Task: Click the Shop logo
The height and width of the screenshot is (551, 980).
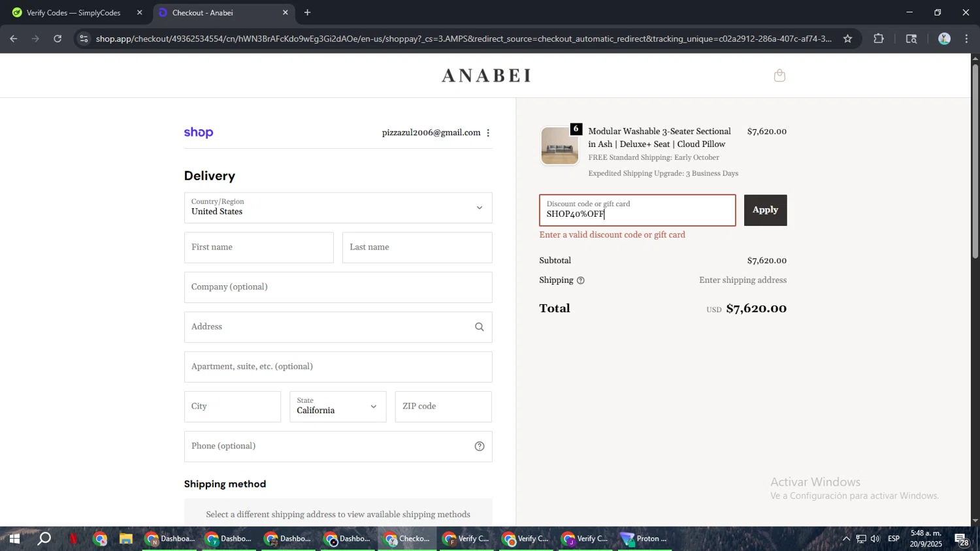Action: 199,133
